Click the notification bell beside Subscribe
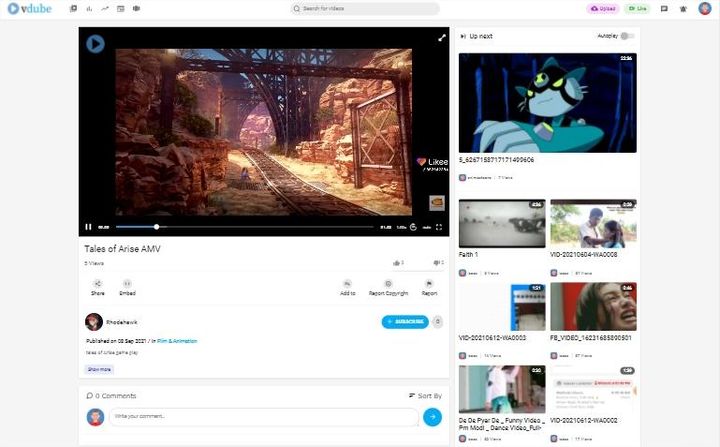720x447 pixels. tap(438, 322)
